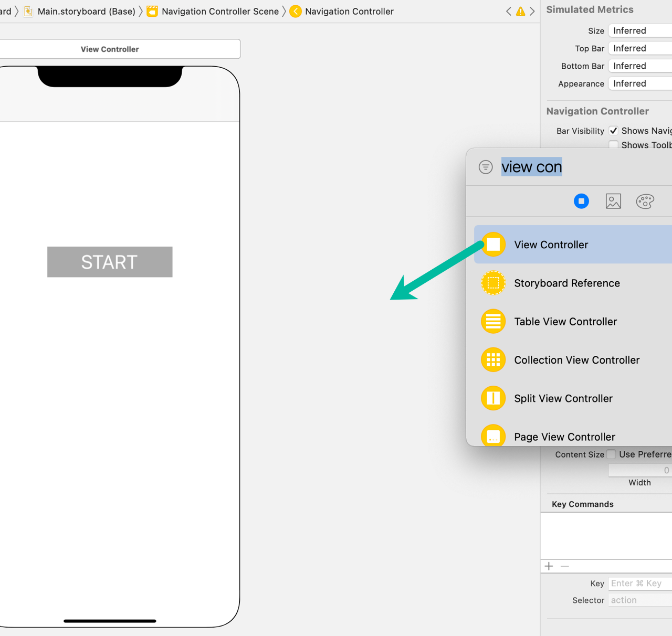The image size is (672, 636).
Task: Remove key command with minus
Action: click(x=565, y=566)
